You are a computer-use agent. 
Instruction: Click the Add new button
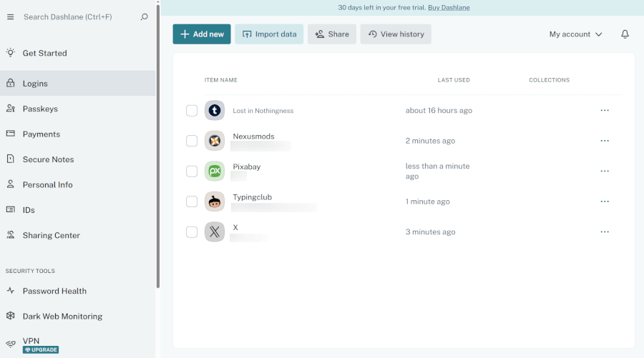pyautogui.click(x=202, y=34)
